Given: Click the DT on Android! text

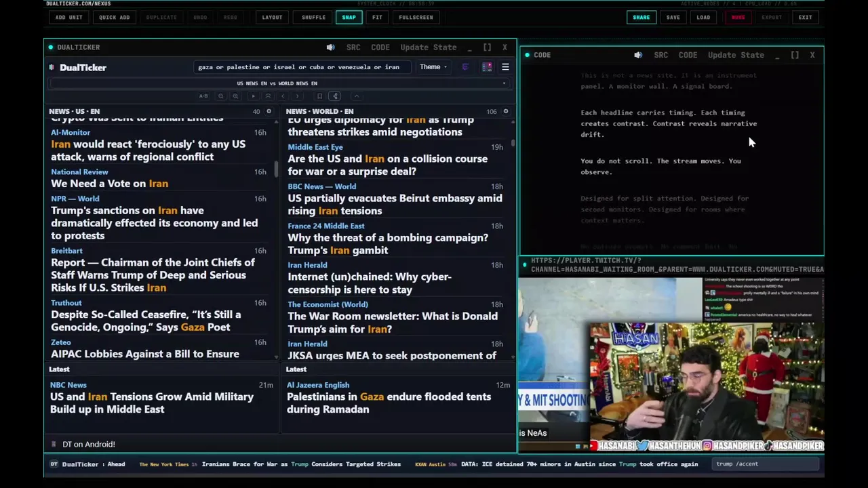Looking at the screenshot, I should (89, 444).
